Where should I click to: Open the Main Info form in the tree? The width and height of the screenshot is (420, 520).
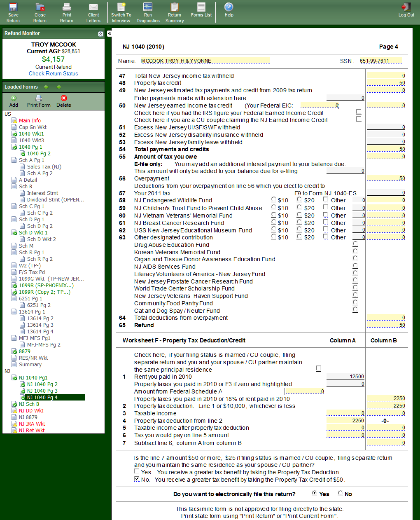30,121
